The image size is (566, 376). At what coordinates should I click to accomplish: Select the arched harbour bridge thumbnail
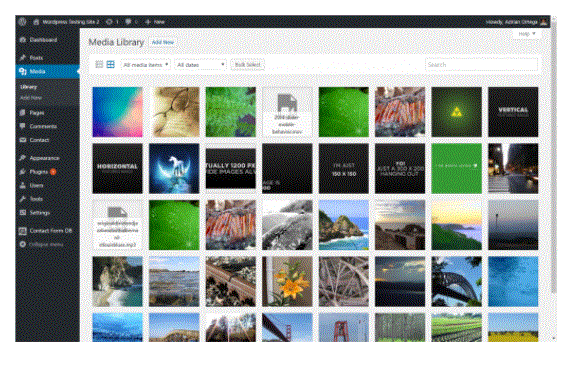457,282
